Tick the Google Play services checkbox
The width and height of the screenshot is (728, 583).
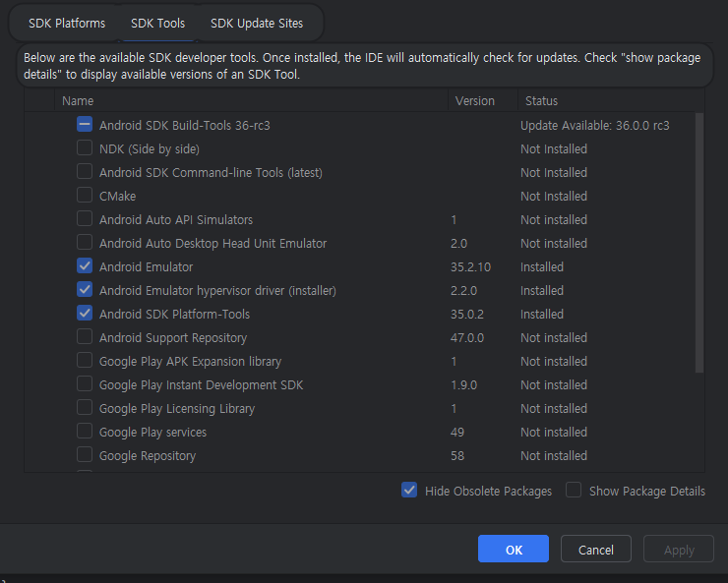pos(85,432)
